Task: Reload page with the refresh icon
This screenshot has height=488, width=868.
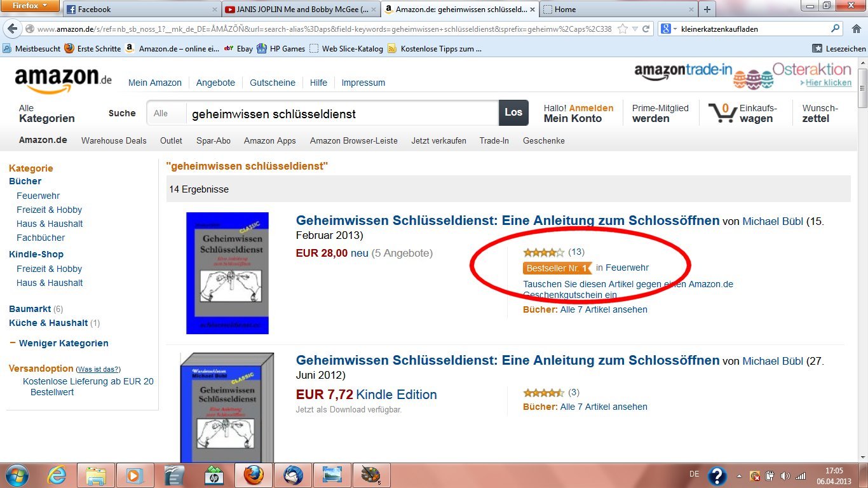Action: click(646, 29)
